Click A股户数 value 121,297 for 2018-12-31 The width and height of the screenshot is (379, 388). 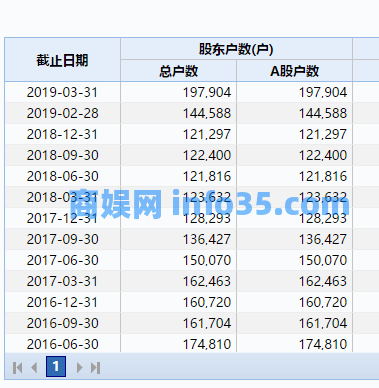click(323, 134)
